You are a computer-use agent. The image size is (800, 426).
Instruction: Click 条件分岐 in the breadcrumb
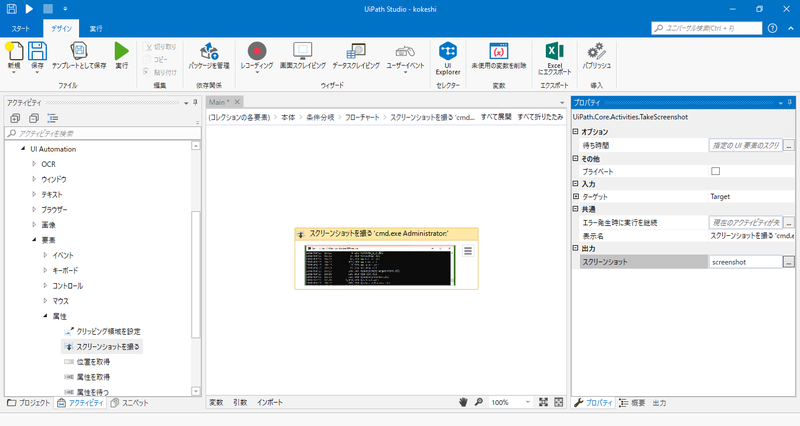(x=320, y=117)
